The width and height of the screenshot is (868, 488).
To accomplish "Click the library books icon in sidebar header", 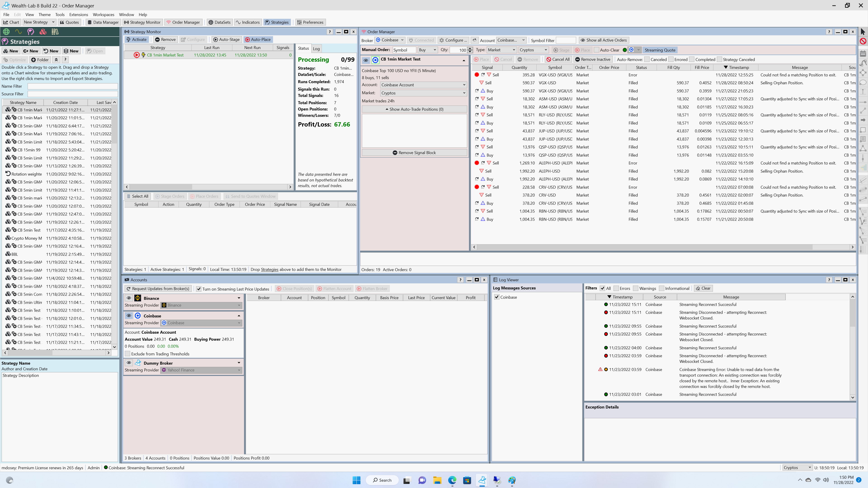I will pyautogui.click(x=55, y=32).
